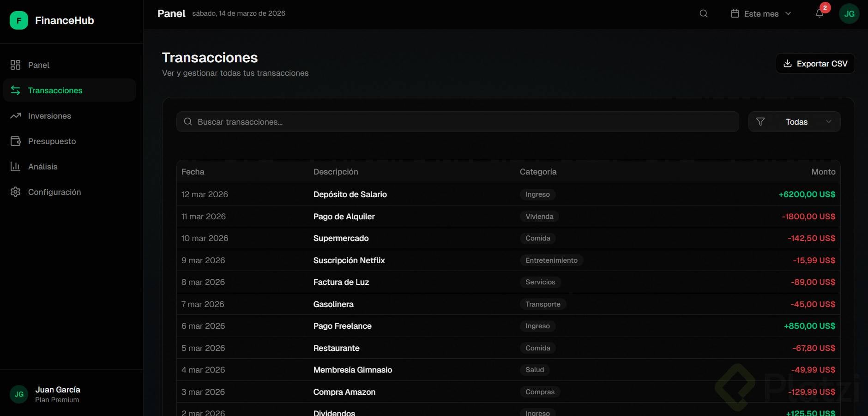Viewport: 868px width, 416px height.
Task: Sort by the Descripción column header
Action: point(336,172)
